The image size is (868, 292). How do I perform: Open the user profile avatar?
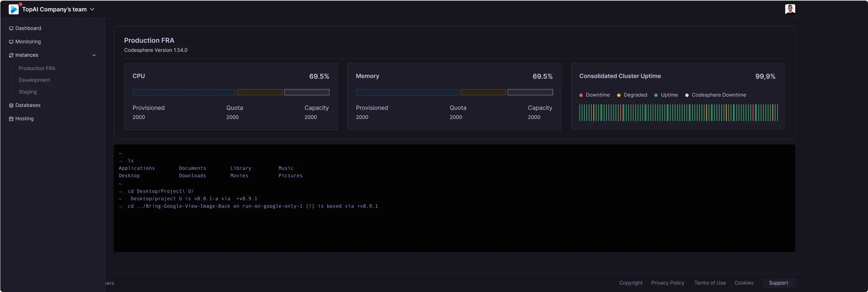790,9
